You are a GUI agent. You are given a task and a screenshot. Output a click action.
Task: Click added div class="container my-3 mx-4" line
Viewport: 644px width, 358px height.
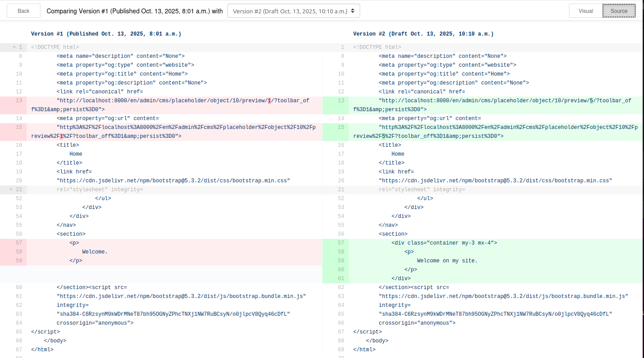click(444, 243)
